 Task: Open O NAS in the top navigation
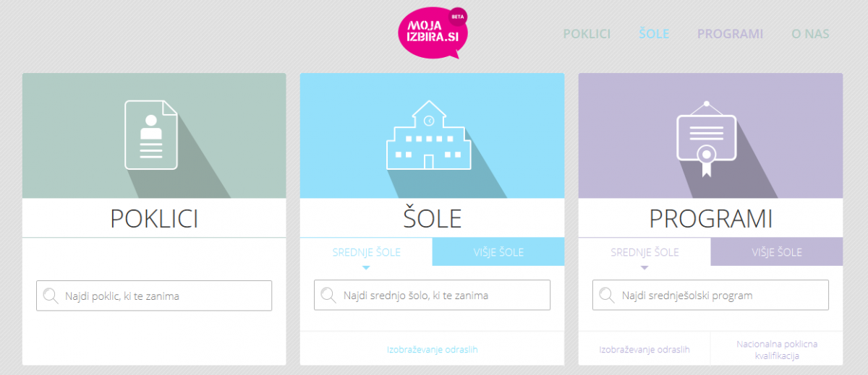pos(810,34)
